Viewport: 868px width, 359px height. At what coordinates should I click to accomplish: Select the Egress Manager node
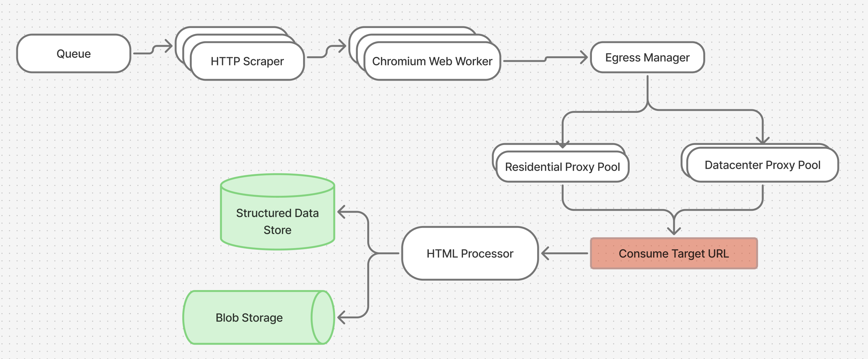pyautogui.click(x=647, y=58)
